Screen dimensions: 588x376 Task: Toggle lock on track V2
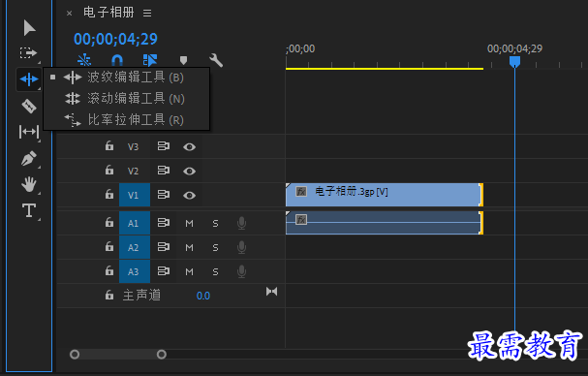109,170
